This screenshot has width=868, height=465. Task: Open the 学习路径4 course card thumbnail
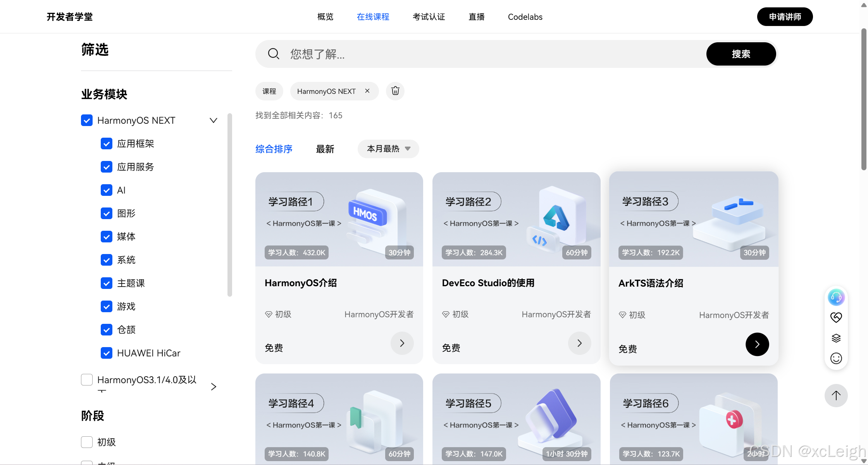pos(339,419)
